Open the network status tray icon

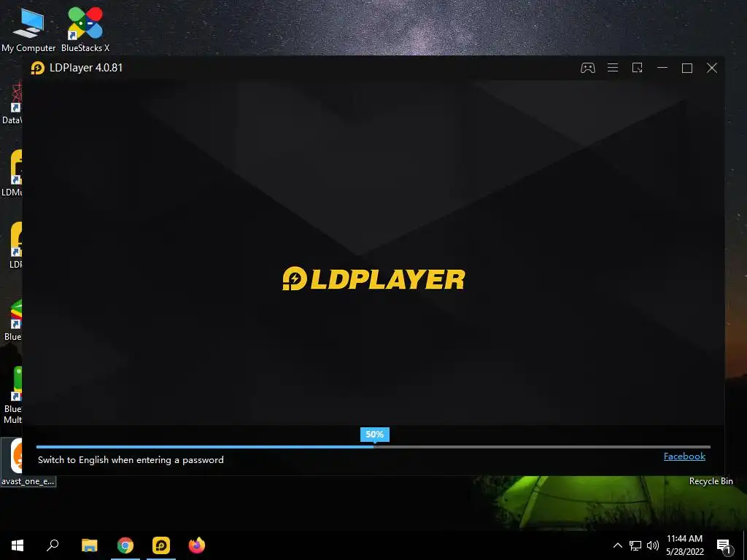click(635, 545)
